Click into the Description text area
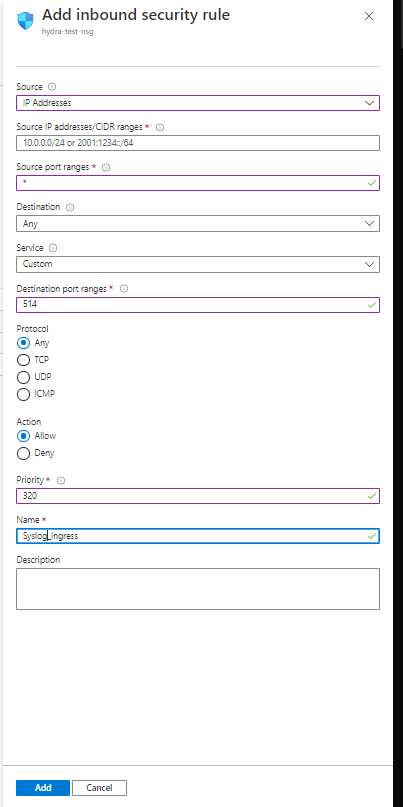The width and height of the screenshot is (403, 807). coord(198,589)
